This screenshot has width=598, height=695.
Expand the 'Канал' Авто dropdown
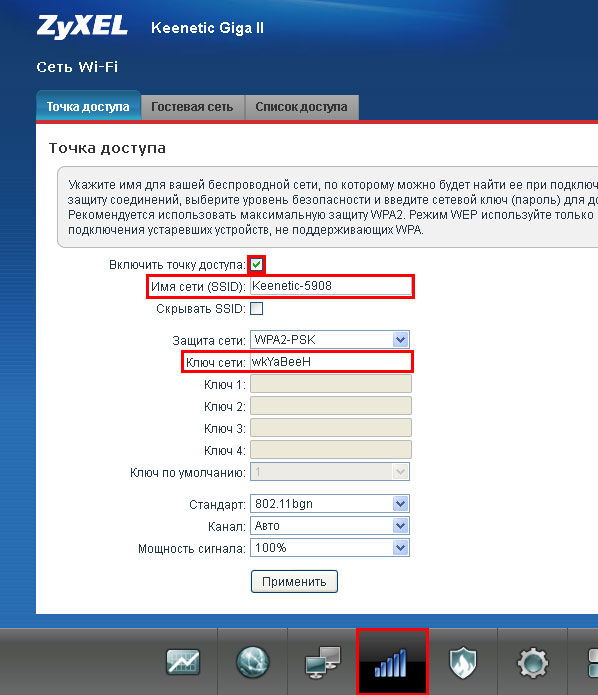[x=330, y=526]
